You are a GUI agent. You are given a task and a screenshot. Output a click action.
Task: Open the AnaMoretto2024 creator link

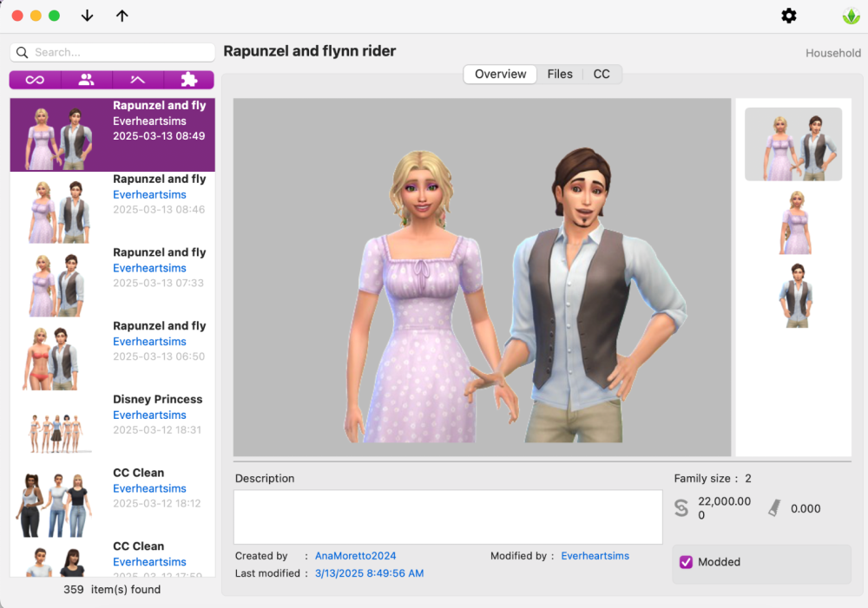tap(355, 555)
